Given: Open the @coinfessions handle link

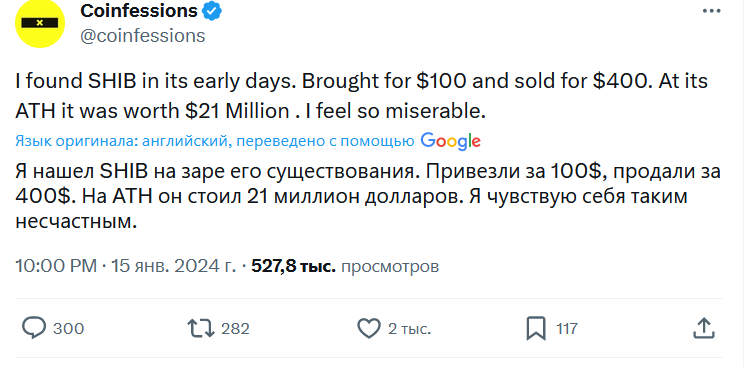Looking at the screenshot, I should (x=142, y=36).
